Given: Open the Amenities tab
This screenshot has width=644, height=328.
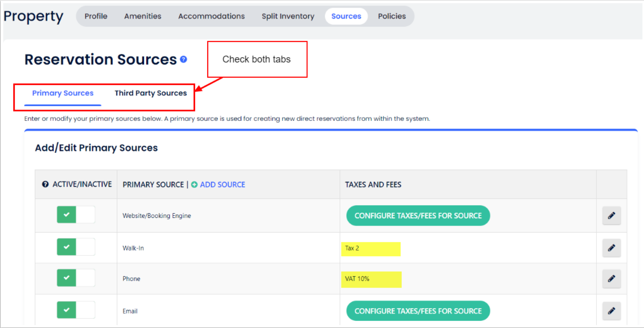Looking at the screenshot, I should [x=143, y=16].
